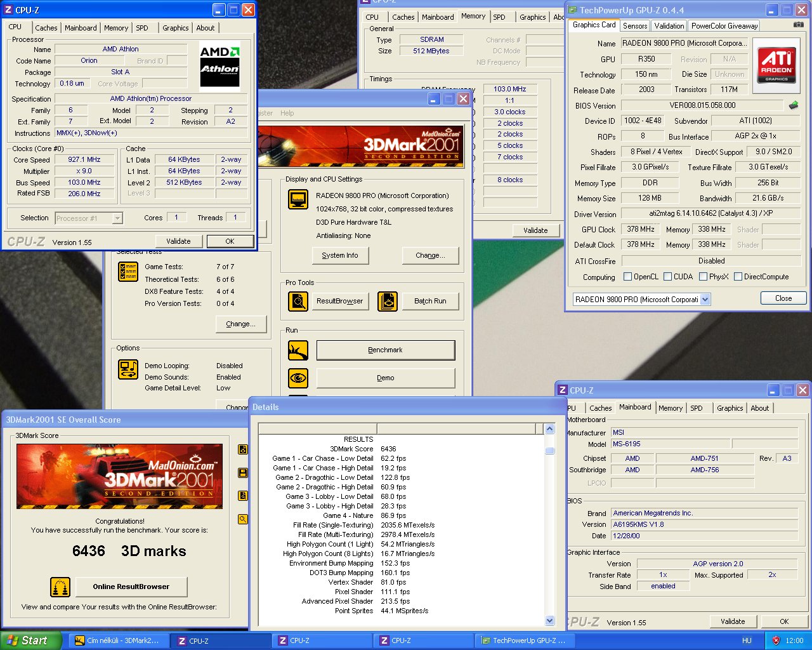The image size is (812, 650).
Task: Click Change in Display and CPU Settings
Action: click(430, 255)
